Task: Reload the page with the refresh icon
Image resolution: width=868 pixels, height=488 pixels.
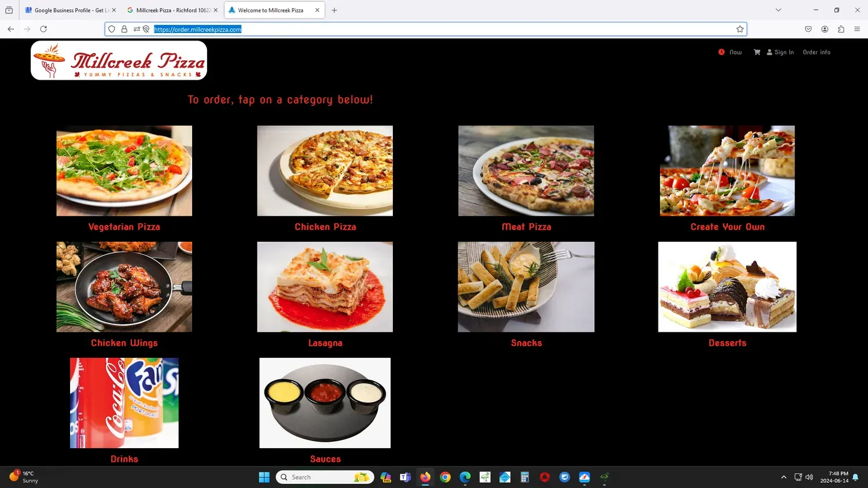Action: [43, 29]
